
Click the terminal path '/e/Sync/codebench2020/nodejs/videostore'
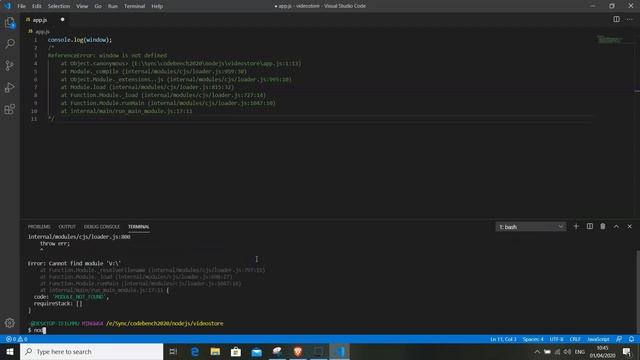tap(164, 323)
